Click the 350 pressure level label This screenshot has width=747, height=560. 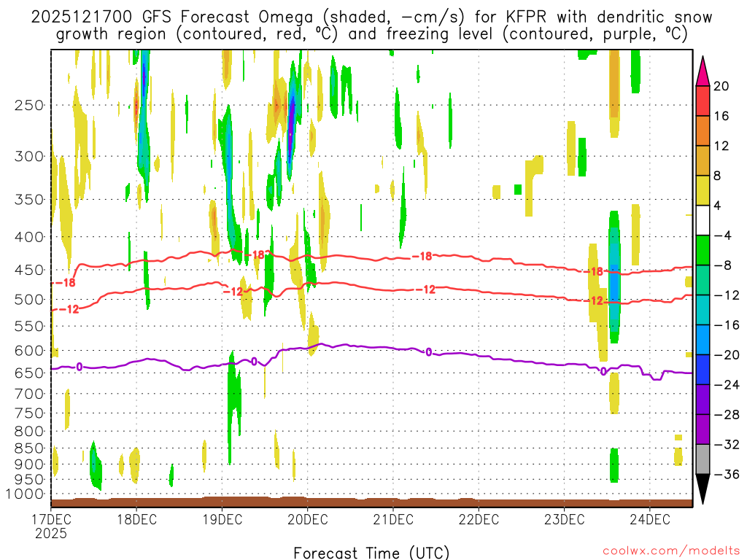29,200
